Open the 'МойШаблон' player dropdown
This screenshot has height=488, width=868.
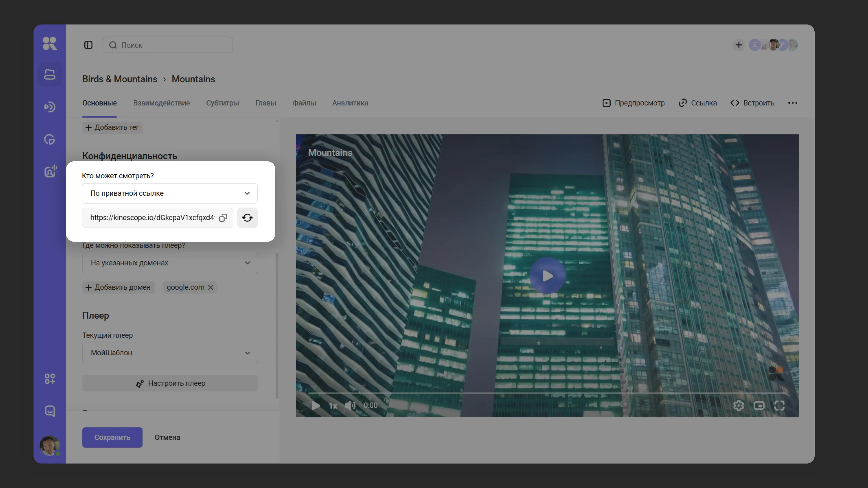pyautogui.click(x=170, y=353)
